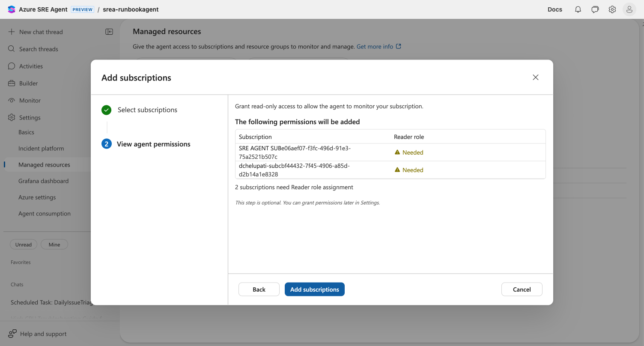Collapse the sidebar panel icon

pos(109,32)
